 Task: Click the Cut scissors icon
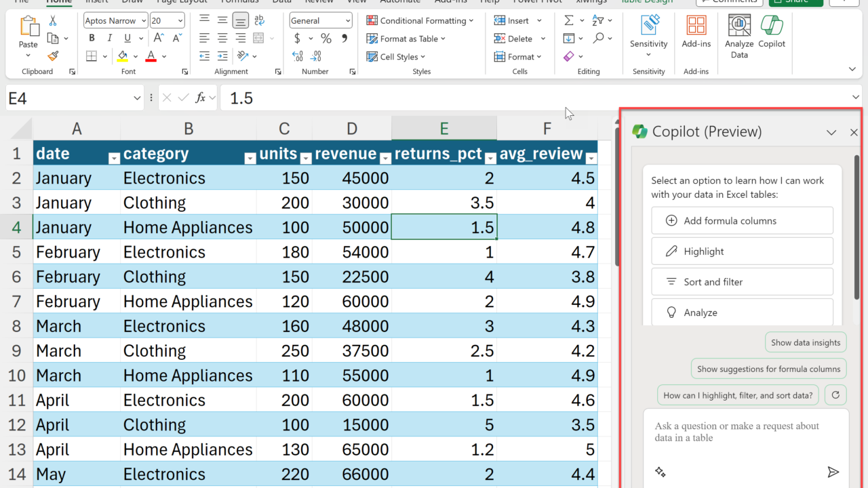coord(53,21)
